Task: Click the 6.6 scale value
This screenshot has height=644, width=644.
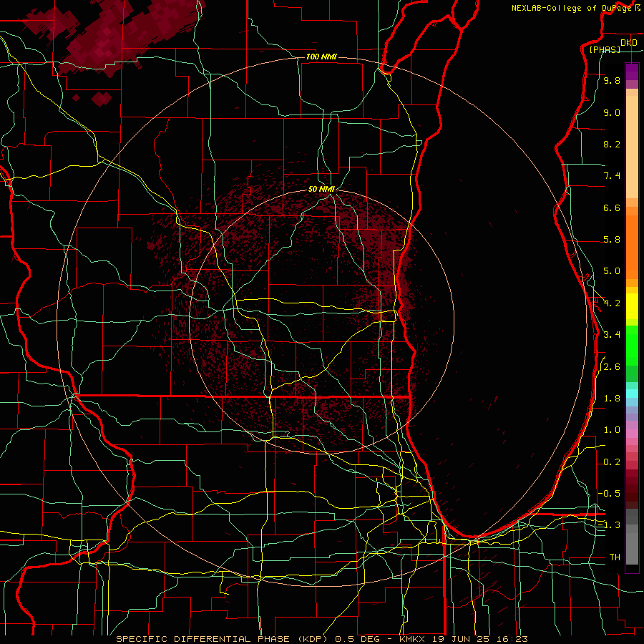Action: pyautogui.click(x=612, y=208)
